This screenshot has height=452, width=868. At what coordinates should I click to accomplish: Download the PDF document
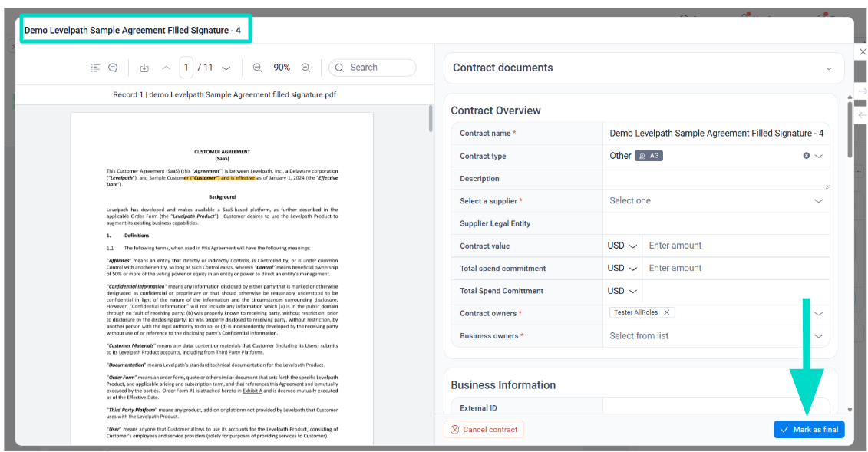[x=144, y=68]
